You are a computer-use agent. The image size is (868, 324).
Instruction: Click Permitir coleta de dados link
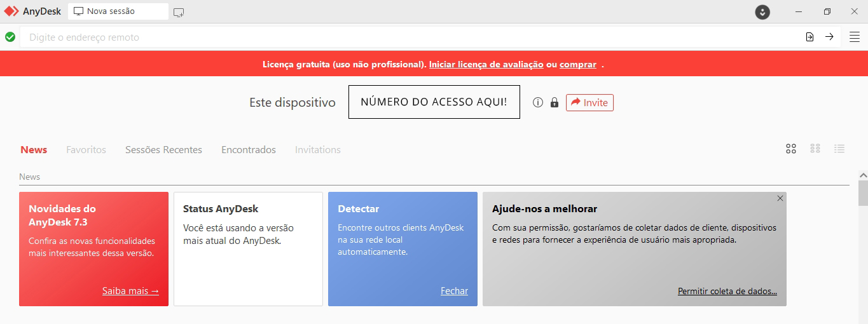(727, 291)
